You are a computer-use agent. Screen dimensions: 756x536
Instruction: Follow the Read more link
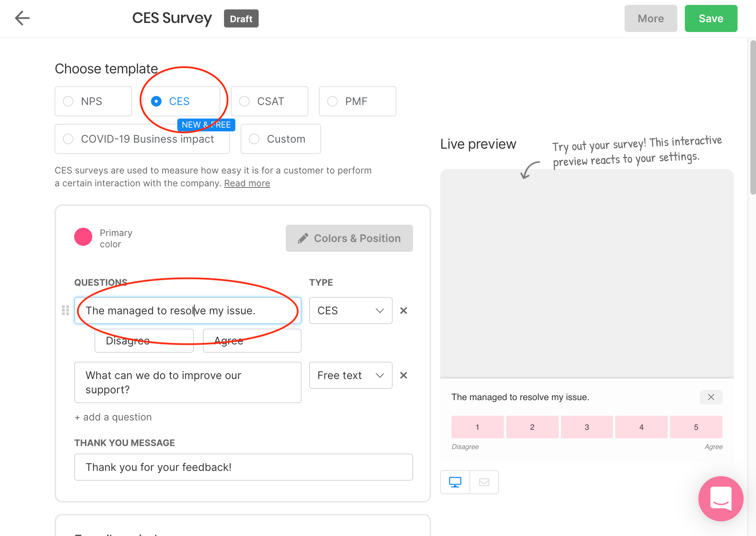point(247,183)
